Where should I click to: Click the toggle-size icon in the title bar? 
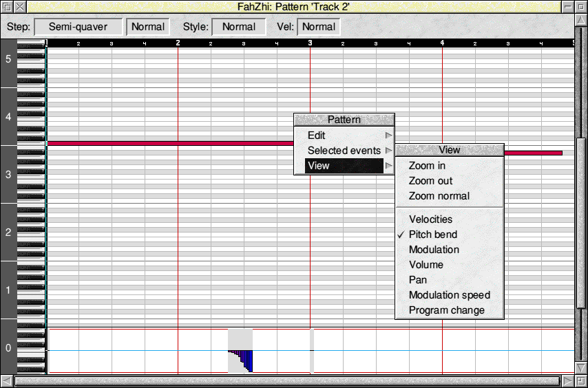pyautogui.click(x=581, y=6)
